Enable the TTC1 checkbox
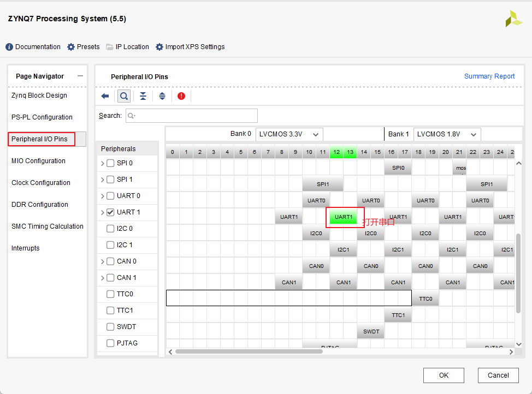This screenshot has height=394, width=532. tap(110, 311)
